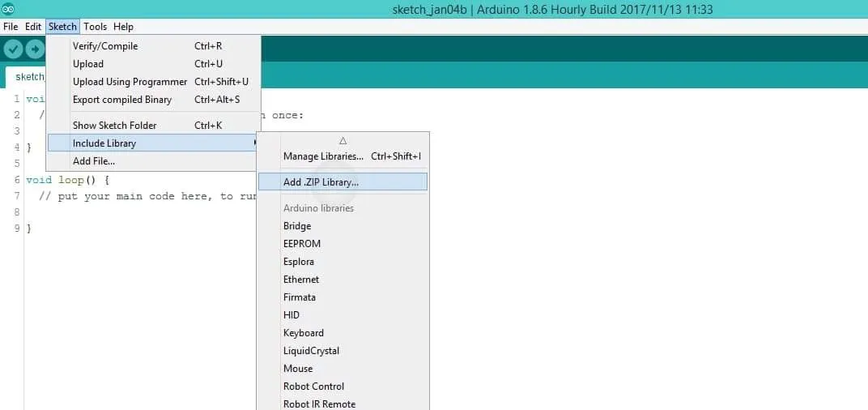868x410 pixels.
Task: Open Manage Libraries...
Action: (x=343, y=157)
